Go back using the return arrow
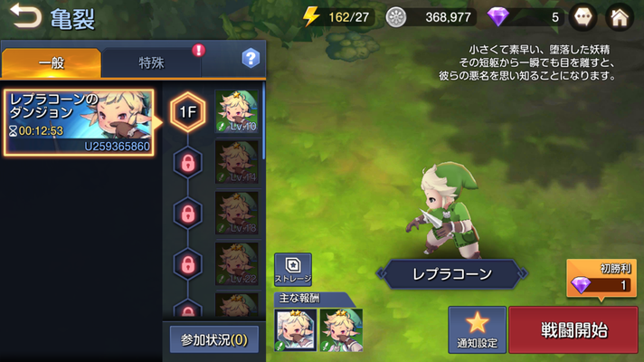 [25, 16]
